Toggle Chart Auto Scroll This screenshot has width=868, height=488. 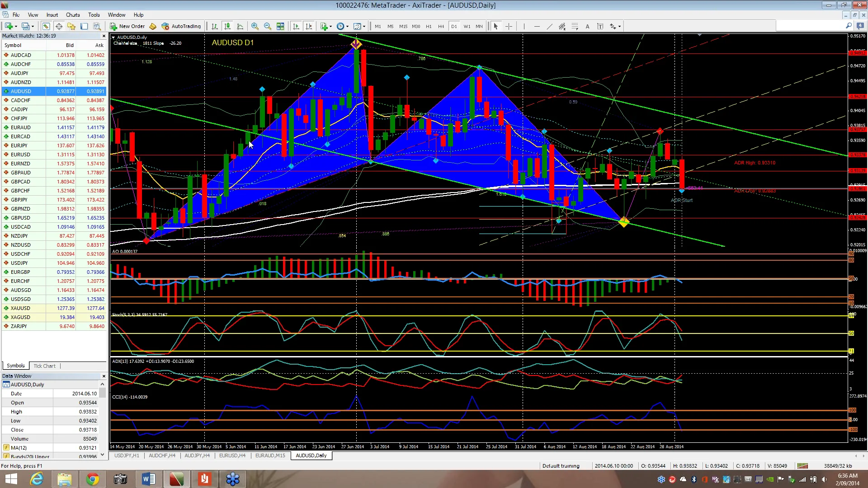coord(296,26)
